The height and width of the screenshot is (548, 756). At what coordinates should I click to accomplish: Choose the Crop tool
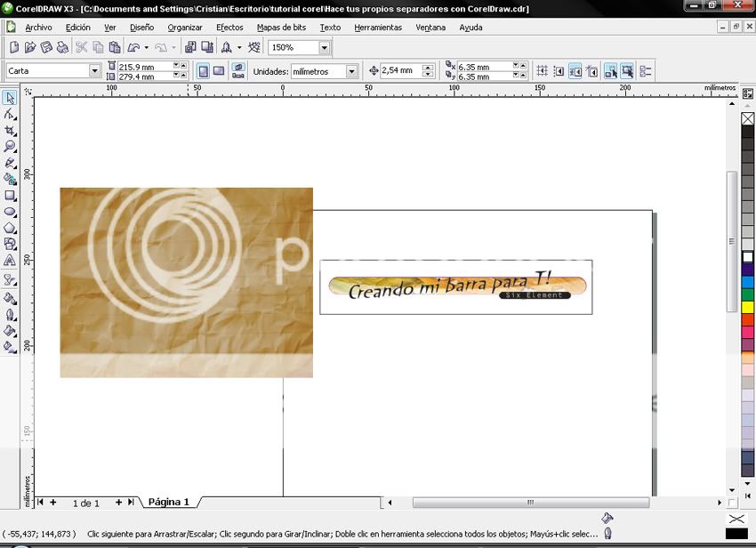[x=10, y=131]
